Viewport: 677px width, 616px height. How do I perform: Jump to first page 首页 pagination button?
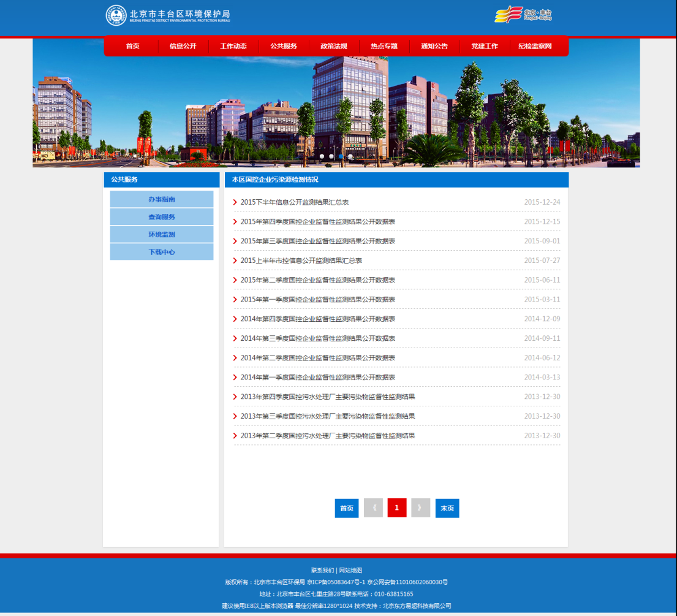[347, 508]
